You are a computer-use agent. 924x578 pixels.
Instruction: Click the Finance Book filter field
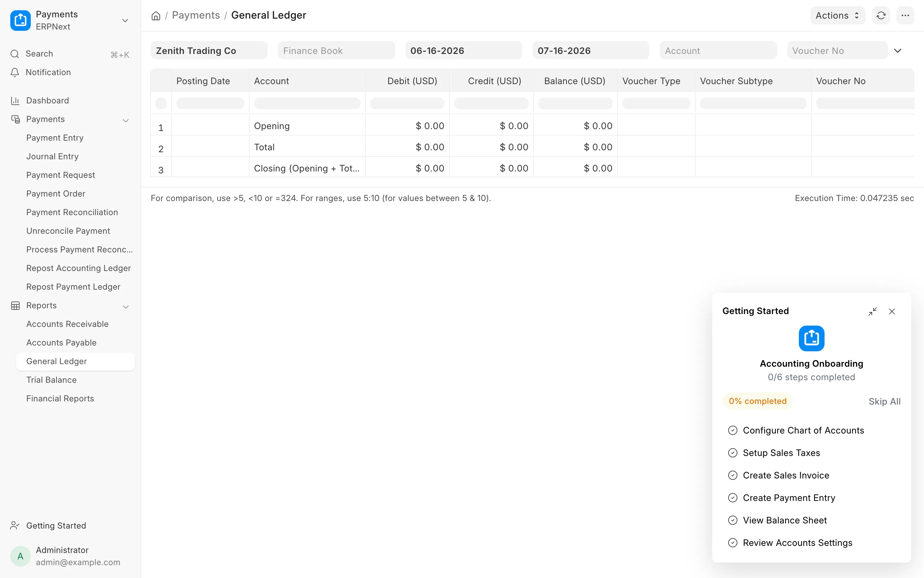(336, 50)
